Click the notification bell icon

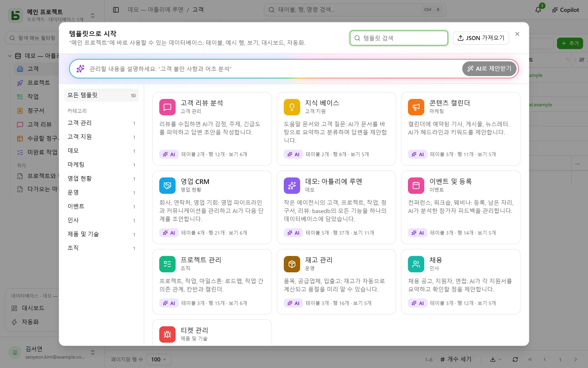pos(538,10)
